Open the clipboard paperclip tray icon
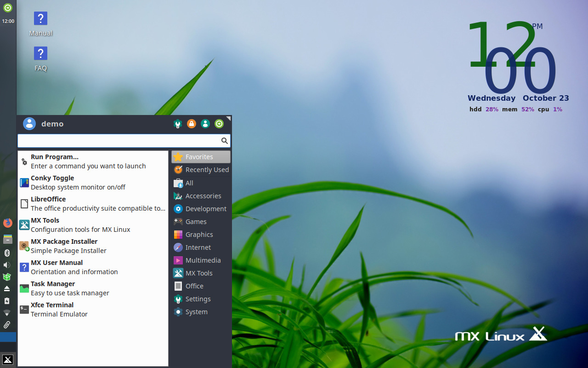The width and height of the screenshot is (588, 368). 7,325
